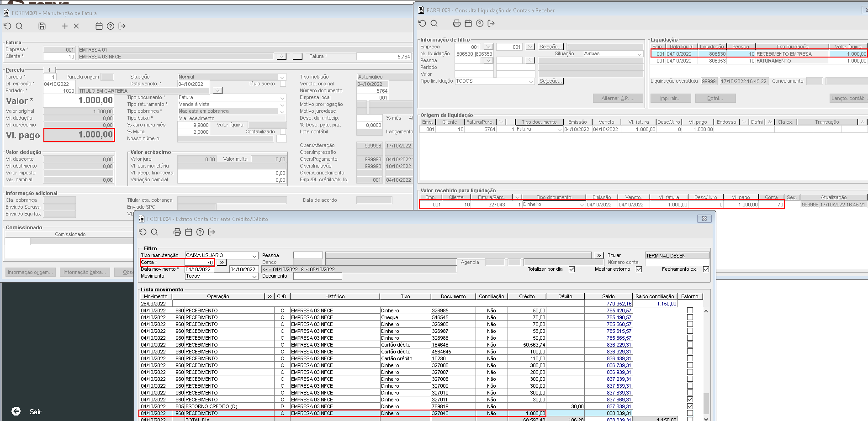868x421 pixels.
Task: Click the Seleção button beside Tipo liquidação
Action: point(550,81)
